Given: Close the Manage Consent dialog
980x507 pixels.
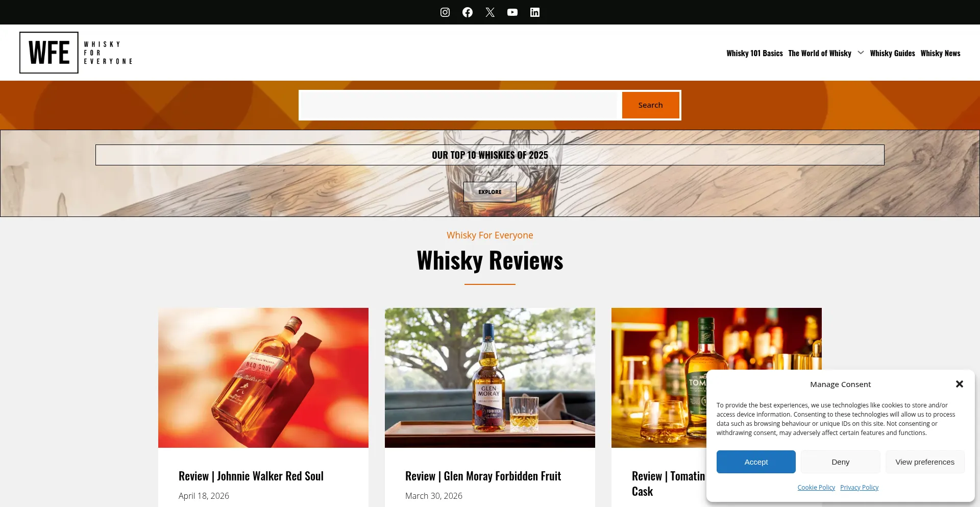Looking at the screenshot, I should [x=960, y=384].
